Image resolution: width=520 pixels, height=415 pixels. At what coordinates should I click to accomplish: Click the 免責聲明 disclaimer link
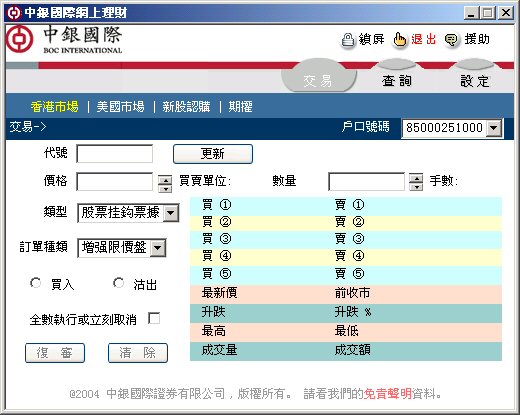[x=387, y=394]
